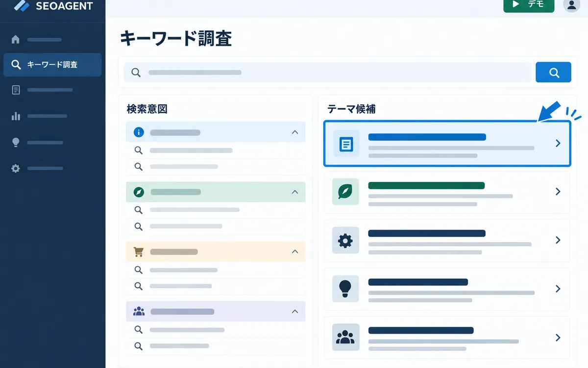This screenshot has width=588, height=368.
Task: Click the デモ button
Action: [x=529, y=5]
